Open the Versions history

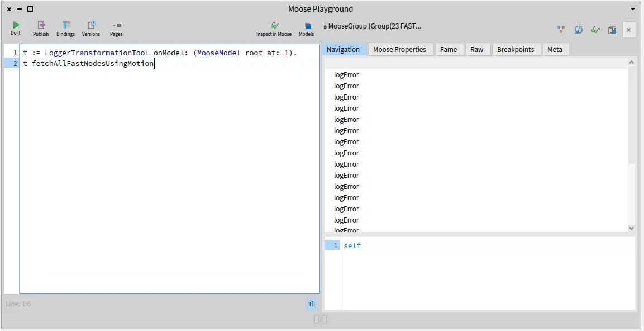click(91, 29)
